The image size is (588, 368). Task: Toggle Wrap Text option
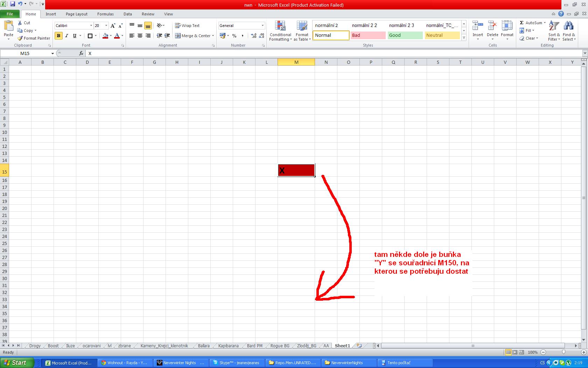pyautogui.click(x=187, y=26)
